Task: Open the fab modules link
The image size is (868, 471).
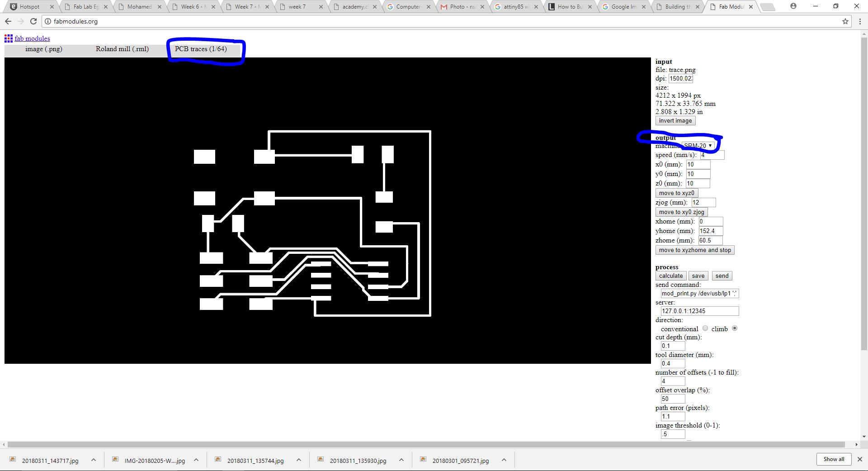Action: [x=32, y=38]
